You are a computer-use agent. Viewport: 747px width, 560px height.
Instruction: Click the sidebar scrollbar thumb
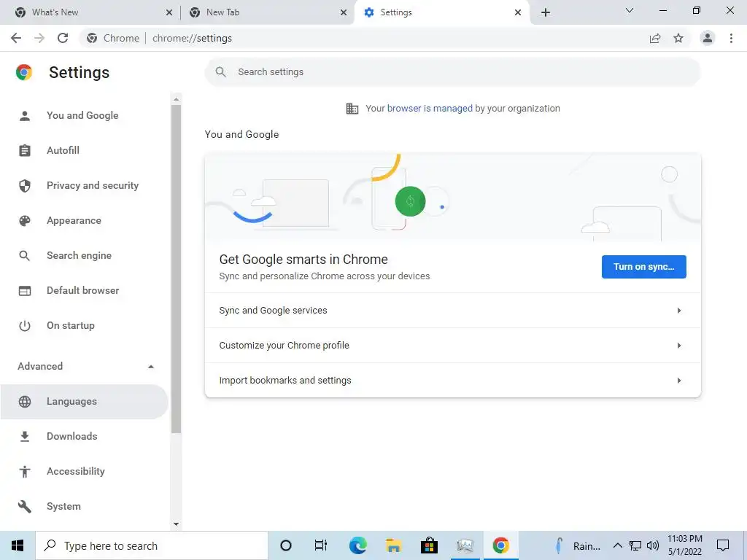point(176,269)
